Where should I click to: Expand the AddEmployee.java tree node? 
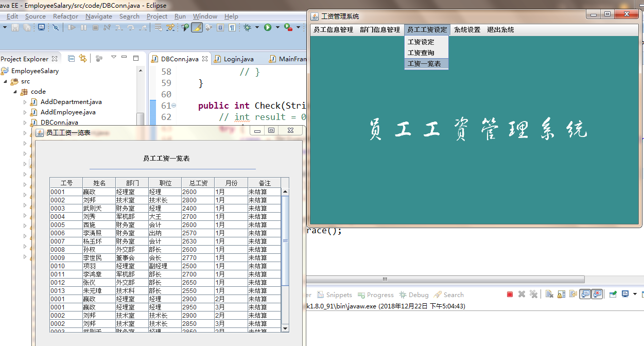pos(25,112)
